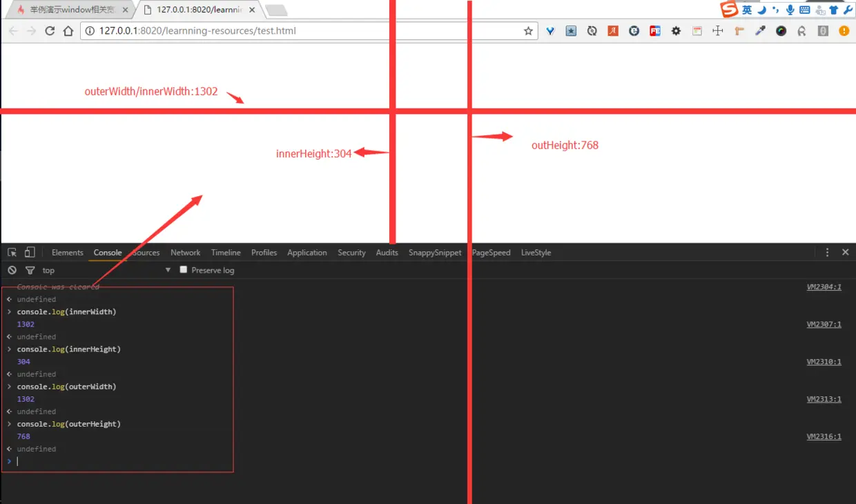Viewport: 856px width, 504px height.
Task: Select the 127.0.0.1:8020 browser tab
Action: pos(199,10)
